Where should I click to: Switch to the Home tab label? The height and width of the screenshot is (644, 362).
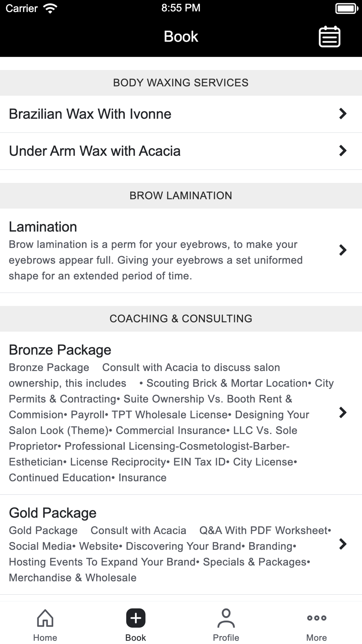coord(45,637)
